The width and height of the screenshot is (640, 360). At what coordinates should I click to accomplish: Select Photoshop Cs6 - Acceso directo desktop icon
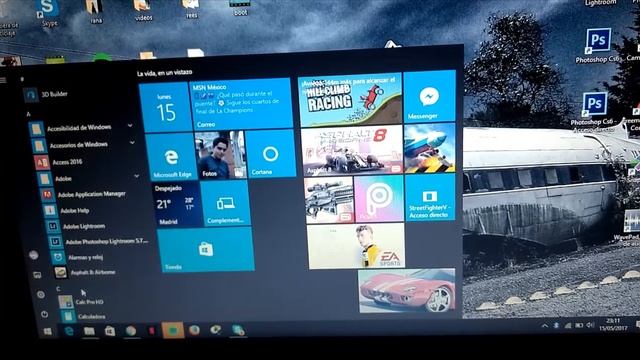pyautogui.click(x=593, y=112)
